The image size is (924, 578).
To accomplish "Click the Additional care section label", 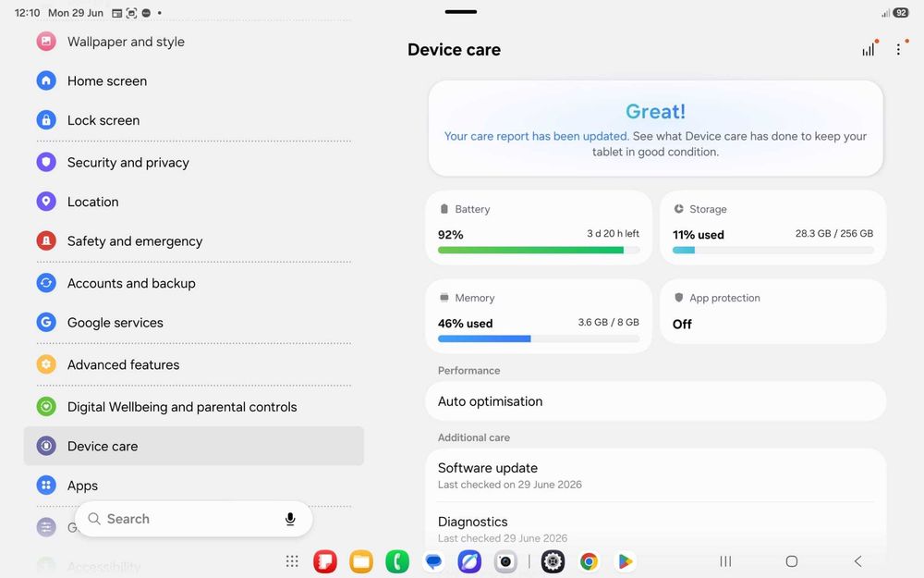I will 474,437.
